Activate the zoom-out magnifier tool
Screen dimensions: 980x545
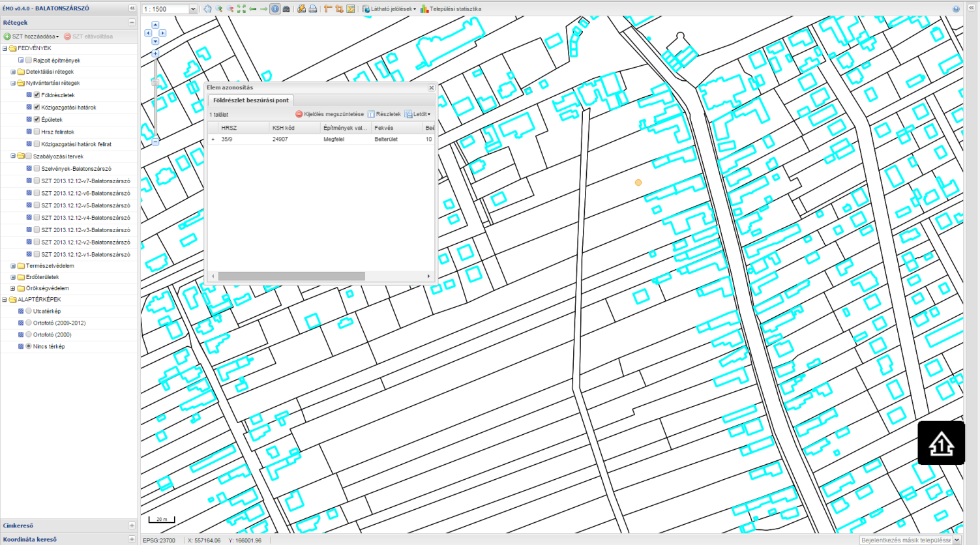[230, 9]
